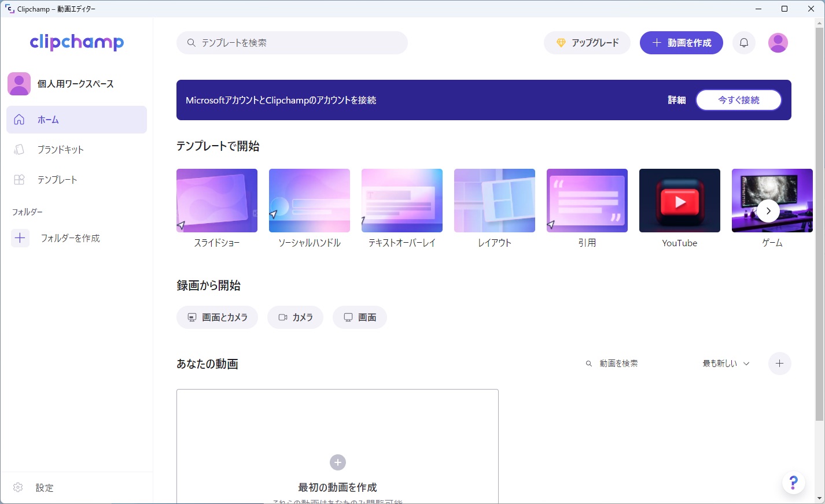Click the plus icon to create folder
This screenshot has width=825, height=504.
[20, 238]
